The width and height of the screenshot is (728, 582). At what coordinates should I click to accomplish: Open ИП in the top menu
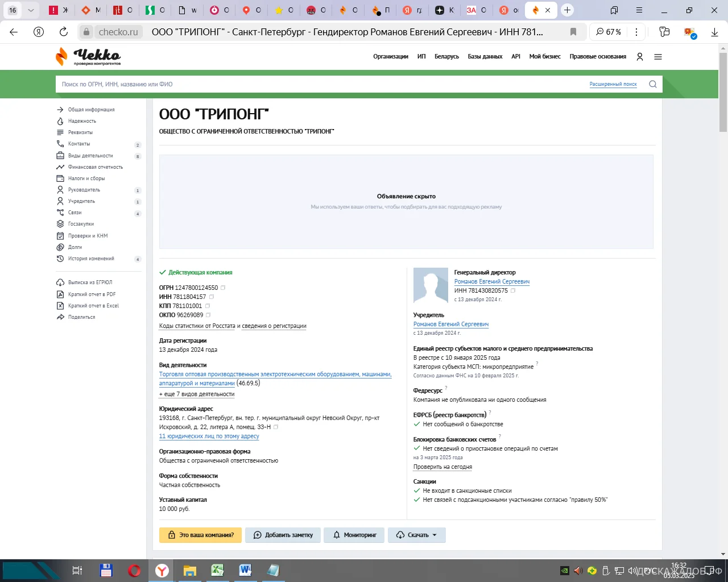coord(421,57)
